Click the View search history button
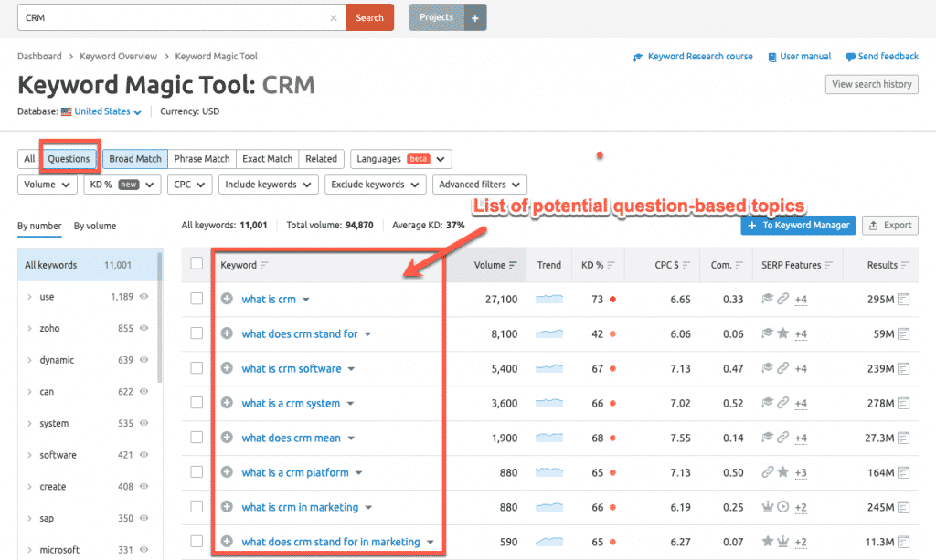 point(871,84)
